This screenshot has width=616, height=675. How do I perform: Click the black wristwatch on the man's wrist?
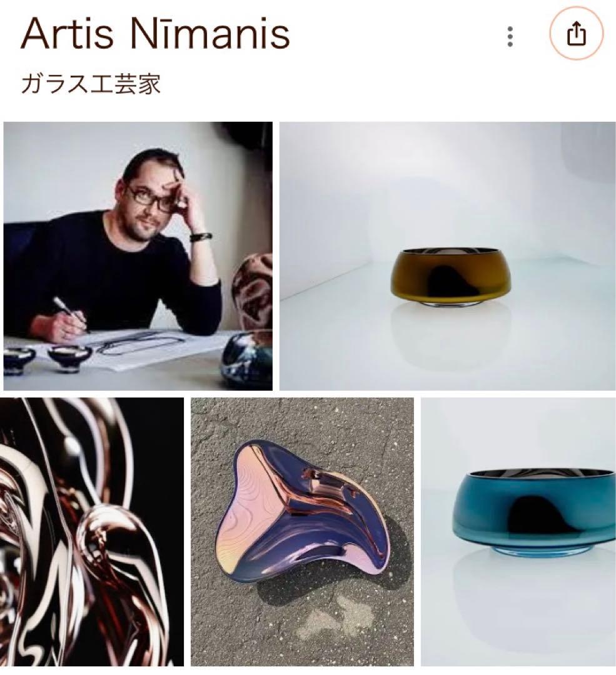click(201, 237)
